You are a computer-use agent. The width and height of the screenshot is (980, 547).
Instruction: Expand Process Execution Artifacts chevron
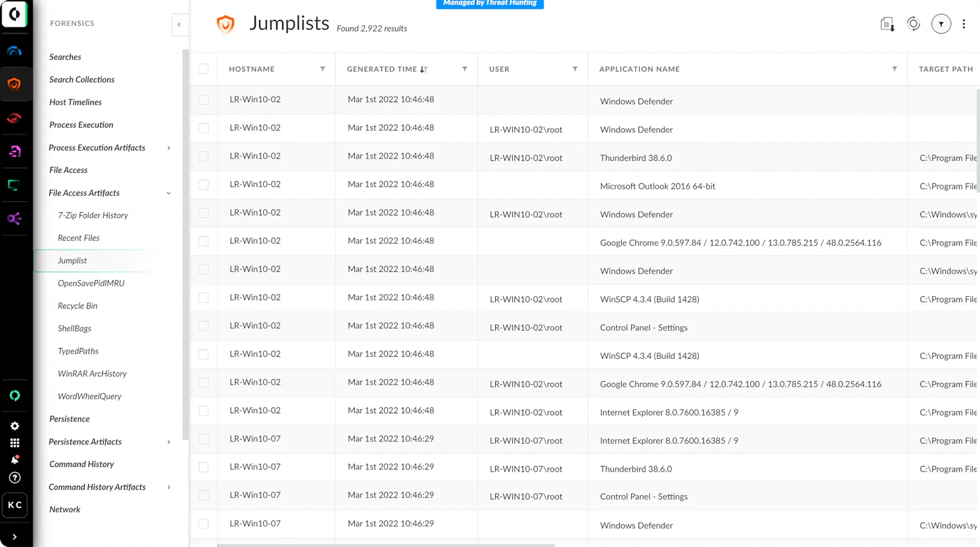point(168,148)
